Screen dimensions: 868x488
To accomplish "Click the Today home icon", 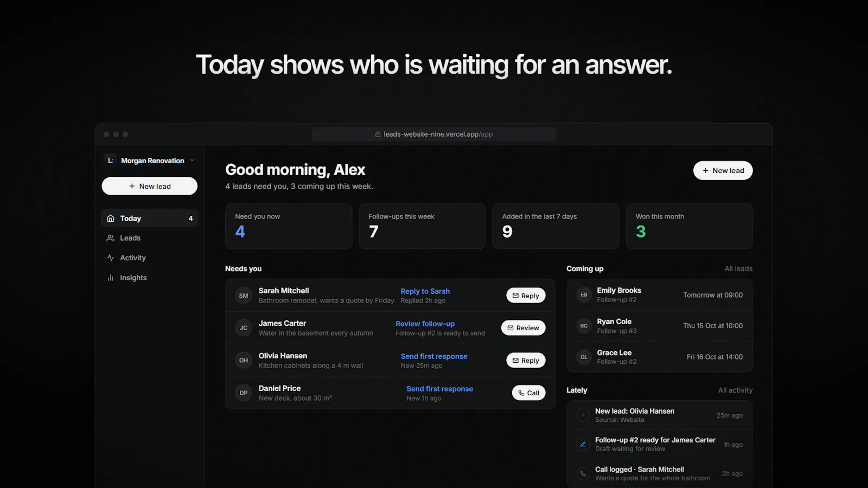I will tap(111, 218).
